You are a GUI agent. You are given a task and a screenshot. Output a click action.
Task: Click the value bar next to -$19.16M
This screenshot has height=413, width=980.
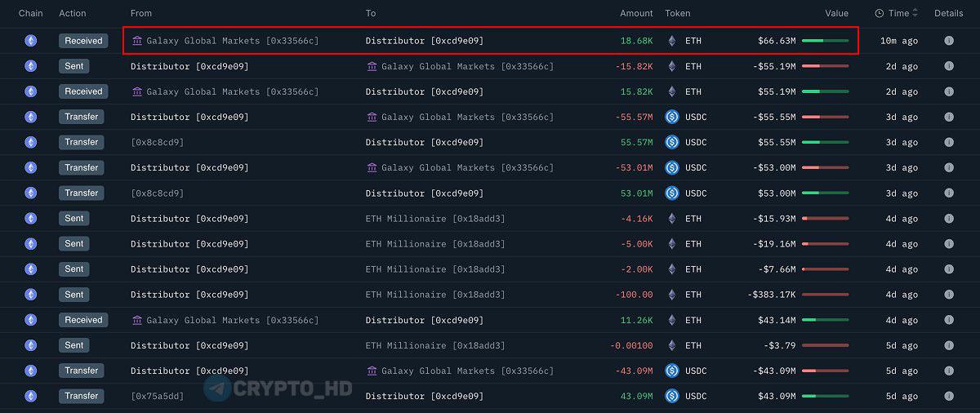coord(825,244)
